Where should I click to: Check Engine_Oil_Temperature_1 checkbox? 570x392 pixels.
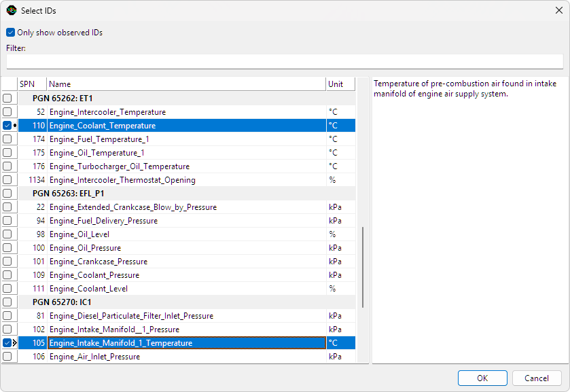click(x=7, y=152)
